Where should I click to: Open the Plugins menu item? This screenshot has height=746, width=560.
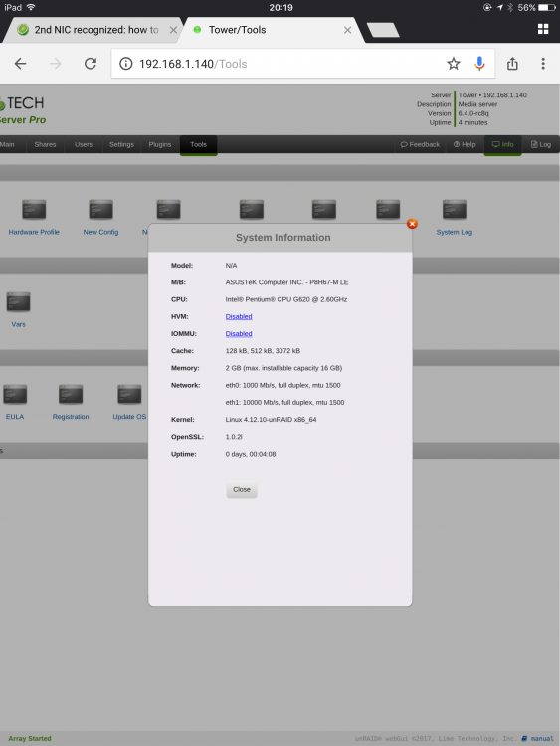pos(160,144)
